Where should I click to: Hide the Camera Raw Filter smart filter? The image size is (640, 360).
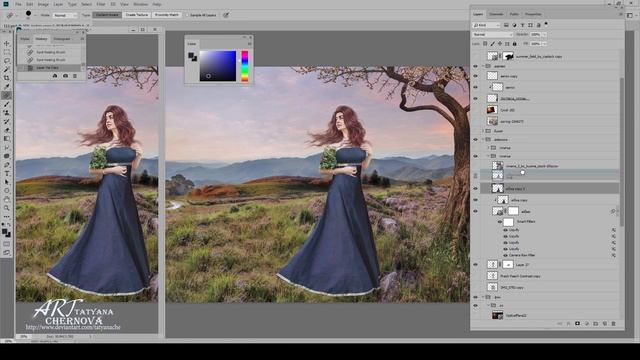(505, 255)
